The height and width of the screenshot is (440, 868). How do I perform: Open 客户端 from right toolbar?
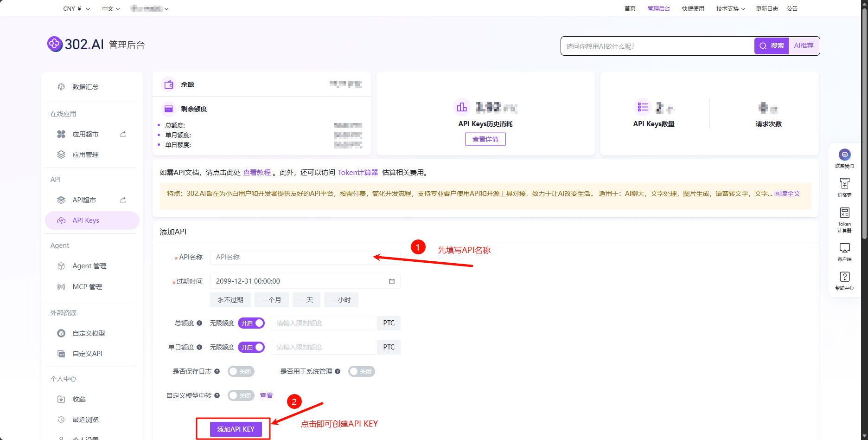point(844,252)
